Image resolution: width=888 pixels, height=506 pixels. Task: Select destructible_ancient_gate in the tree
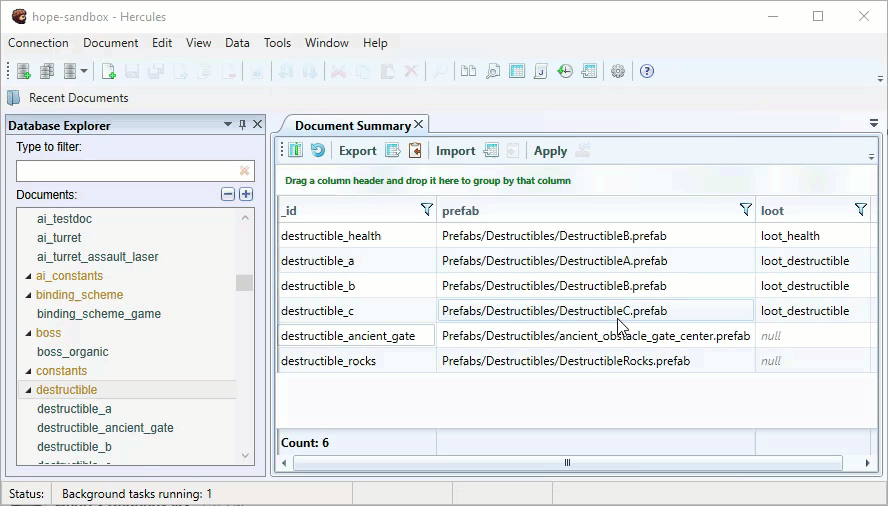coord(105,428)
